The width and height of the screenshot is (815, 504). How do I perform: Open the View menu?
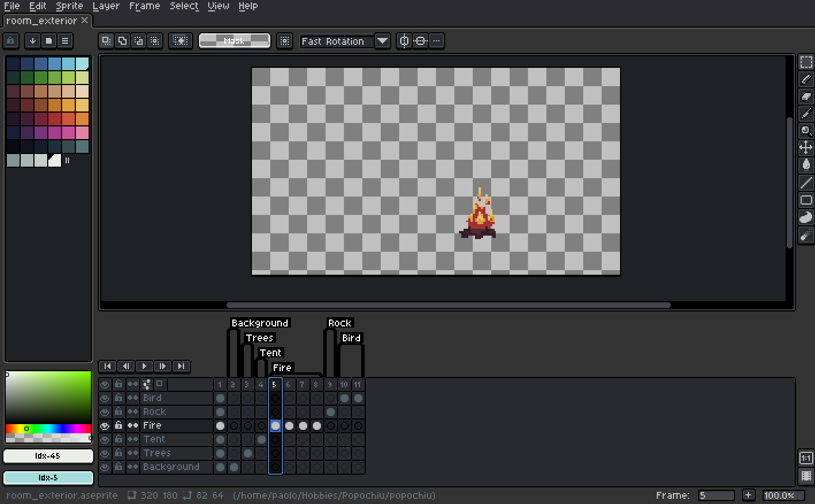pyautogui.click(x=219, y=6)
